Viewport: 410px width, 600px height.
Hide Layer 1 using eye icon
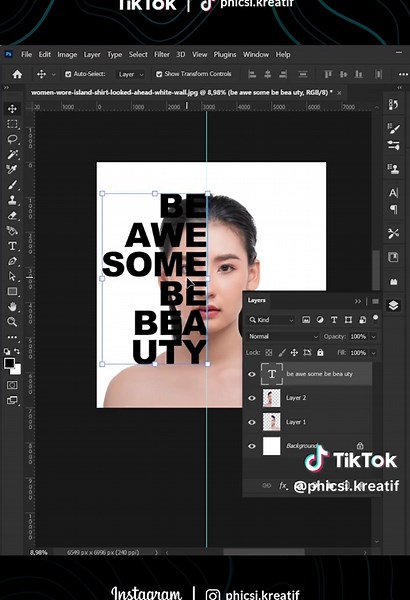(252, 422)
